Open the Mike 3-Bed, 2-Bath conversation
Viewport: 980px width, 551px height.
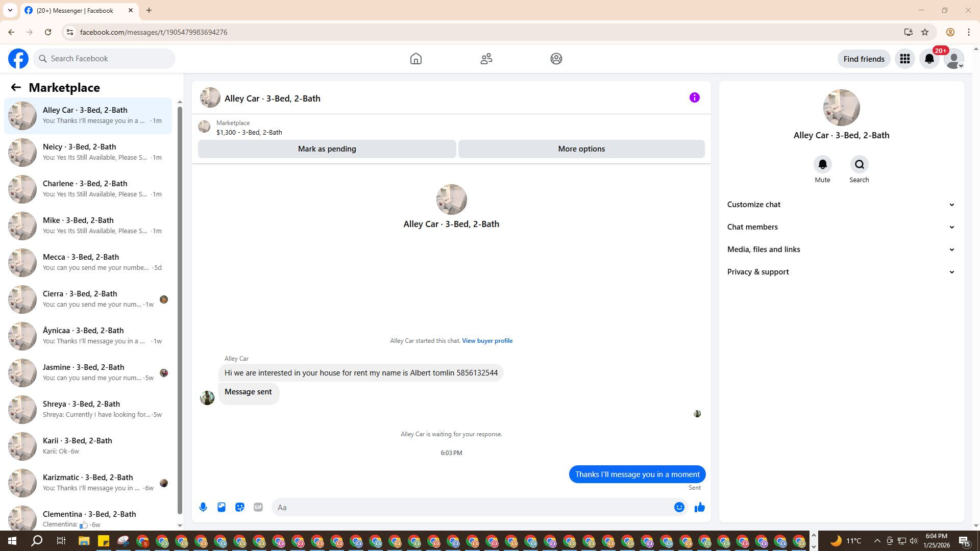coord(88,226)
